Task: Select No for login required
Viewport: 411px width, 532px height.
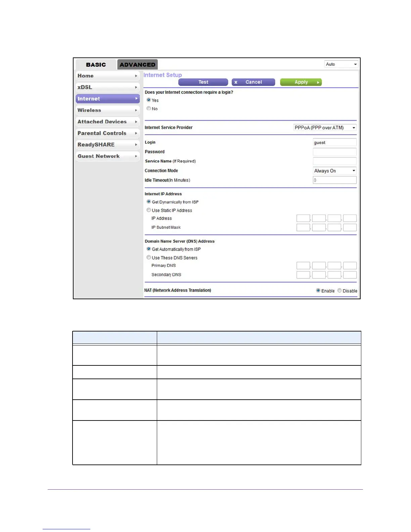Action: pyautogui.click(x=149, y=108)
